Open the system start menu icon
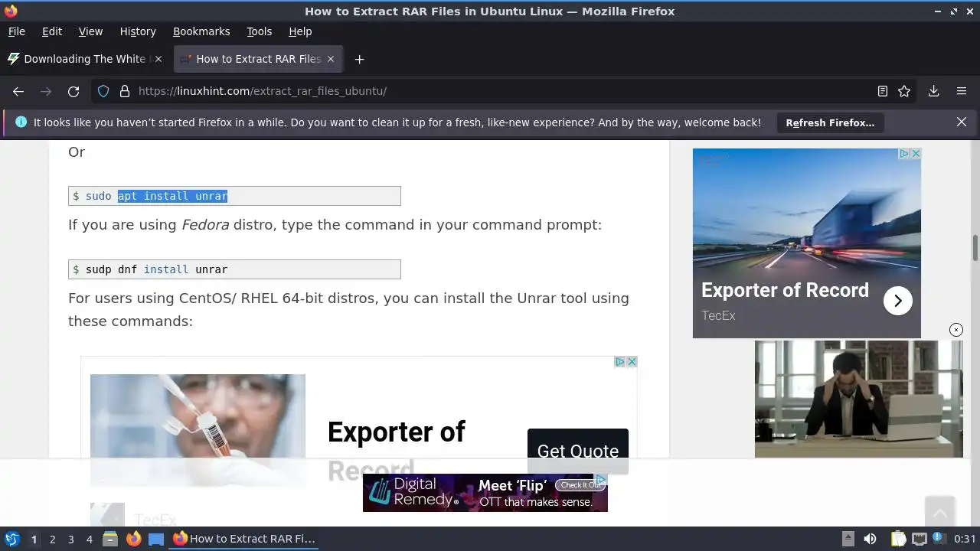This screenshot has width=980, height=551. [x=12, y=539]
